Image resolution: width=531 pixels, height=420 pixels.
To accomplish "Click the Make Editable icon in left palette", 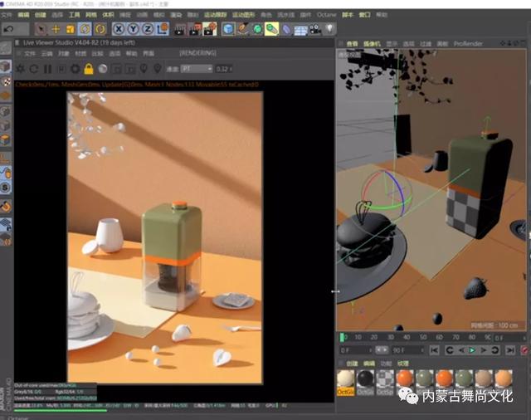I will 6,48.
